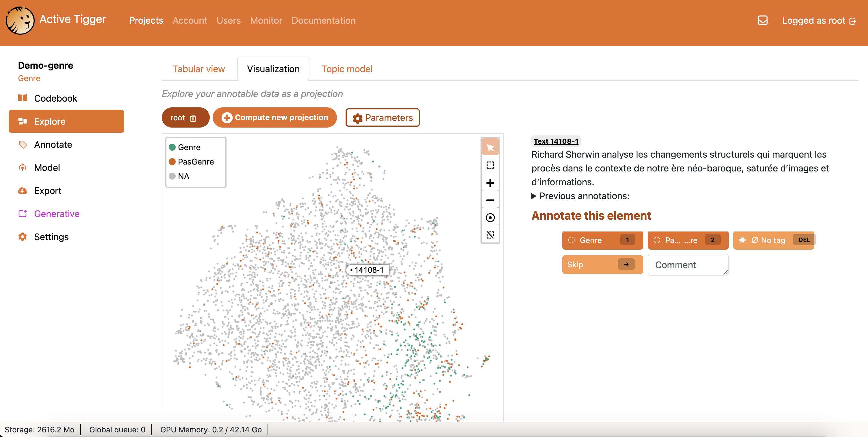The image size is (868, 437).
Task: Click the shortcut badge 1 on Genre
Action: tap(627, 240)
